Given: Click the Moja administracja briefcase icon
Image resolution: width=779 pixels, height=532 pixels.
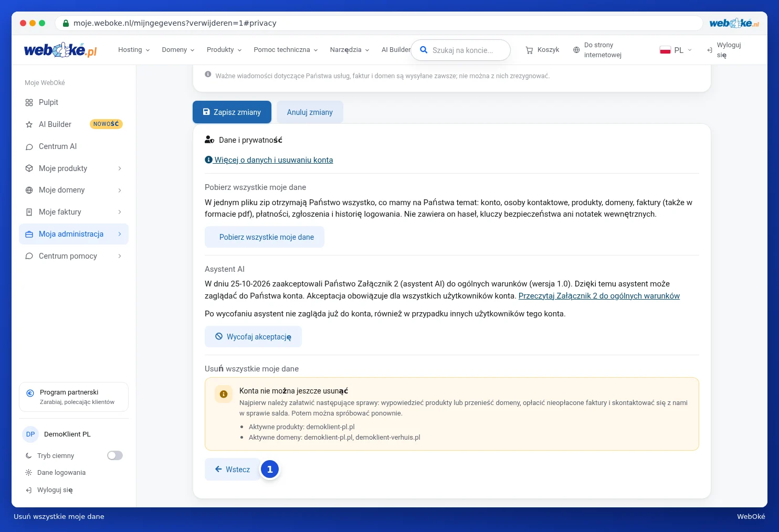Looking at the screenshot, I should [29, 234].
